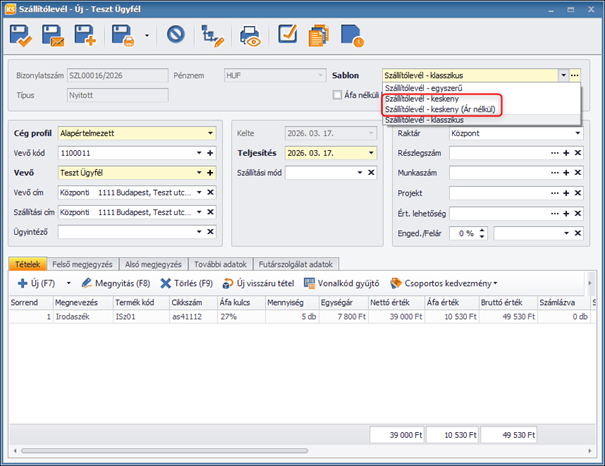Image resolution: width=605 pixels, height=466 pixels.
Task: Pick Szállítólevél - klasszikus in list
Action: click(481, 120)
